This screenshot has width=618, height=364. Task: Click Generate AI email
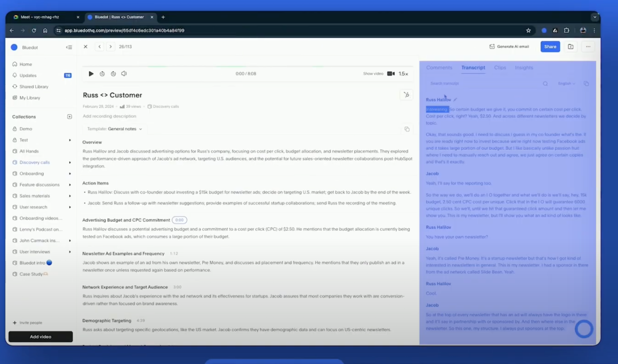click(x=509, y=47)
